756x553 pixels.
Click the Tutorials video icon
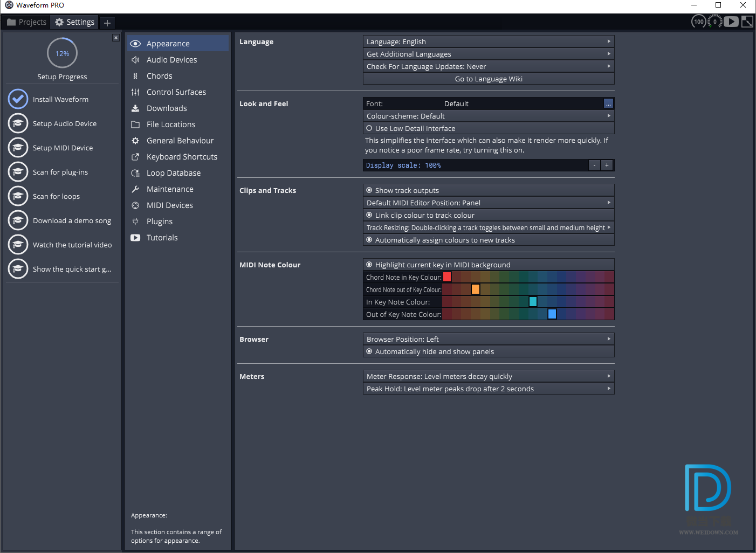coord(135,238)
